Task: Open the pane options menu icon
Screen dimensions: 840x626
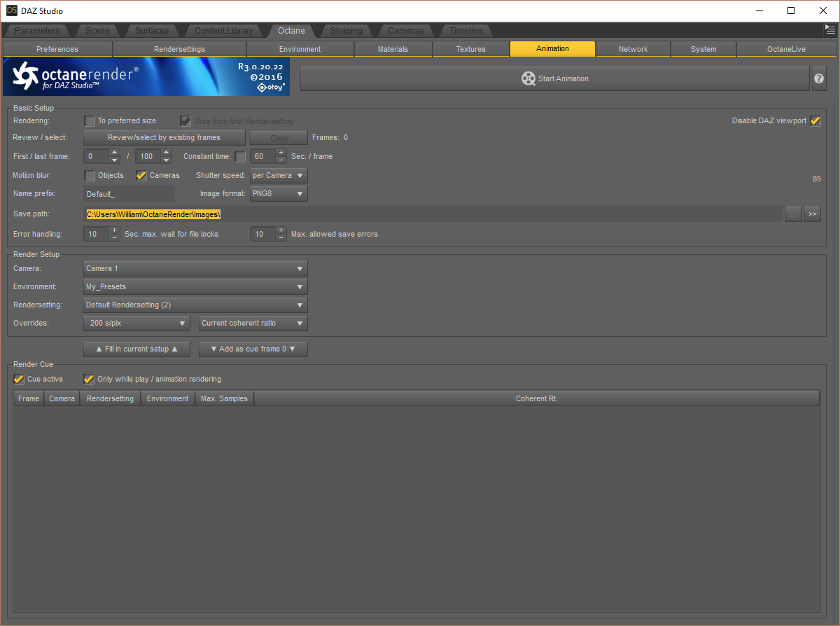Action: tap(830, 30)
